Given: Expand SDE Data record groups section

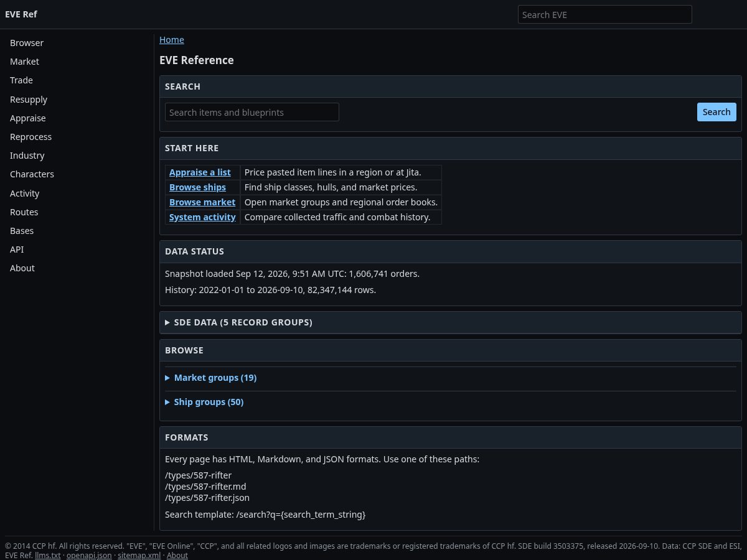Looking at the screenshot, I should [451, 322].
